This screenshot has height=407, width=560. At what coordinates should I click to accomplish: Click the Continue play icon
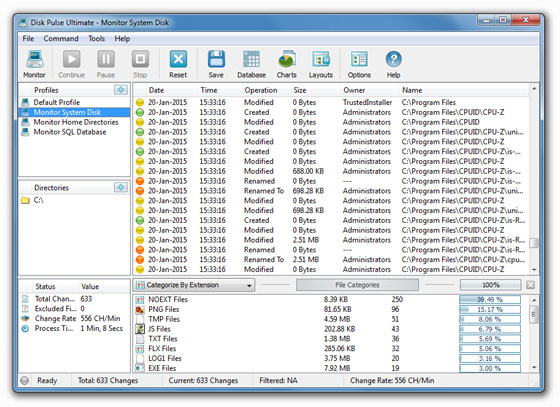pyautogui.click(x=71, y=59)
